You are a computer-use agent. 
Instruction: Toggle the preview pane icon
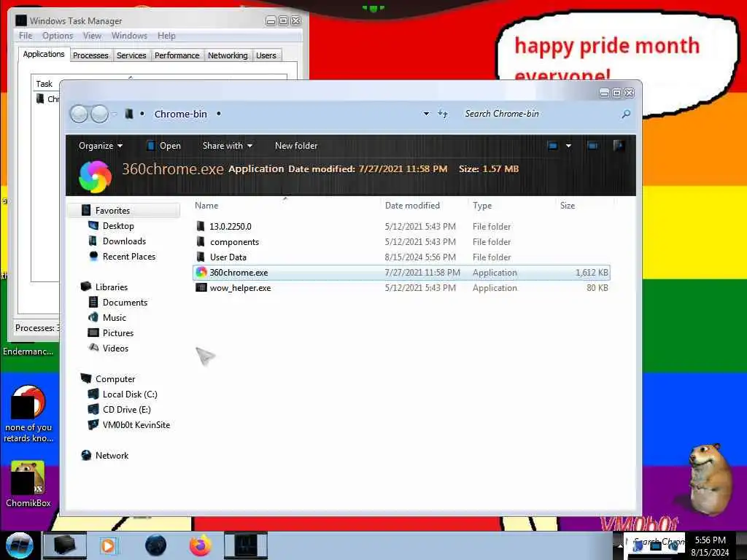pyautogui.click(x=592, y=146)
